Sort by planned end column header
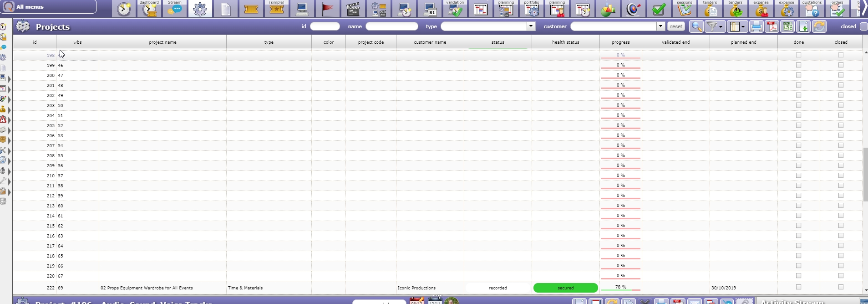Viewport: 868px width, 304px height. tap(743, 42)
